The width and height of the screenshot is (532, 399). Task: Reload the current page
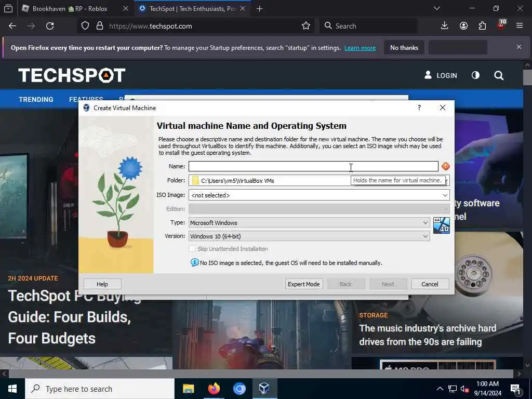tap(50, 26)
